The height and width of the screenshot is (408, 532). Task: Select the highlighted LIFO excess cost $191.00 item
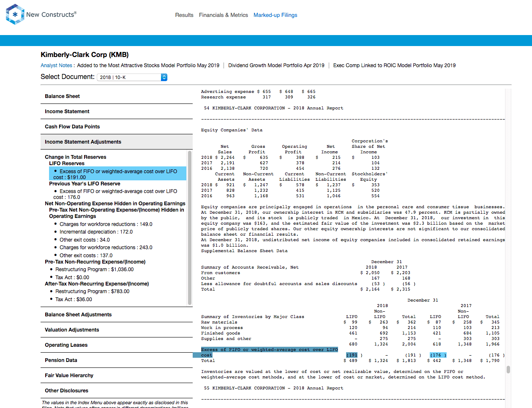117,174
